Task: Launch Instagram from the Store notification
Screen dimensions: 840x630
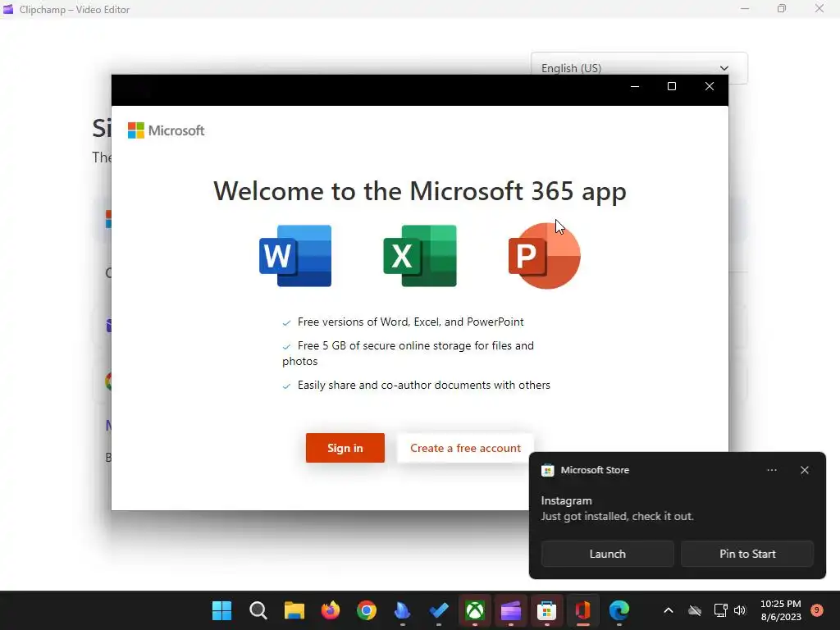Action: [x=608, y=554]
